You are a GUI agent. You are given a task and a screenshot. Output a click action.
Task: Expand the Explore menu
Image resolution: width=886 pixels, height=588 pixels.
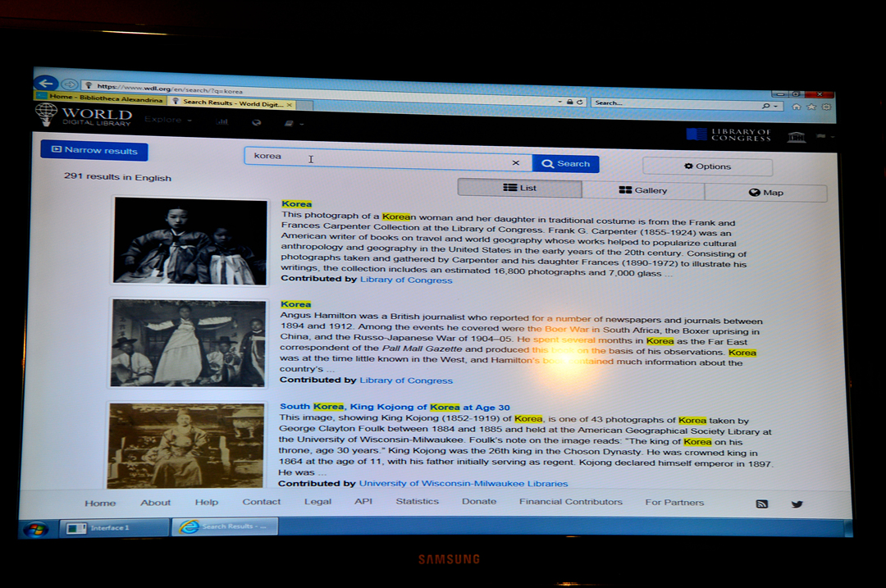(x=168, y=120)
